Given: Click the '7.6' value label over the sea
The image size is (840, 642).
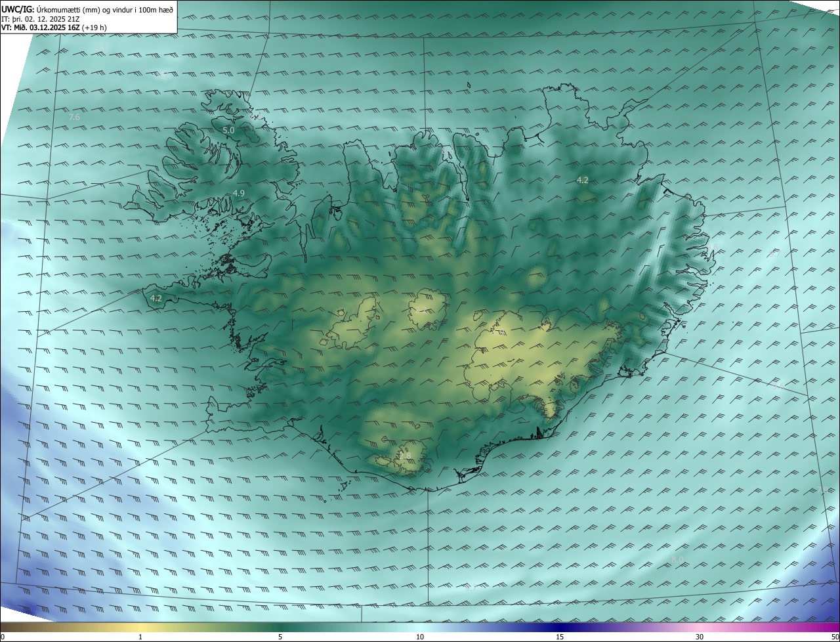Looking at the screenshot, I should (x=74, y=117).
